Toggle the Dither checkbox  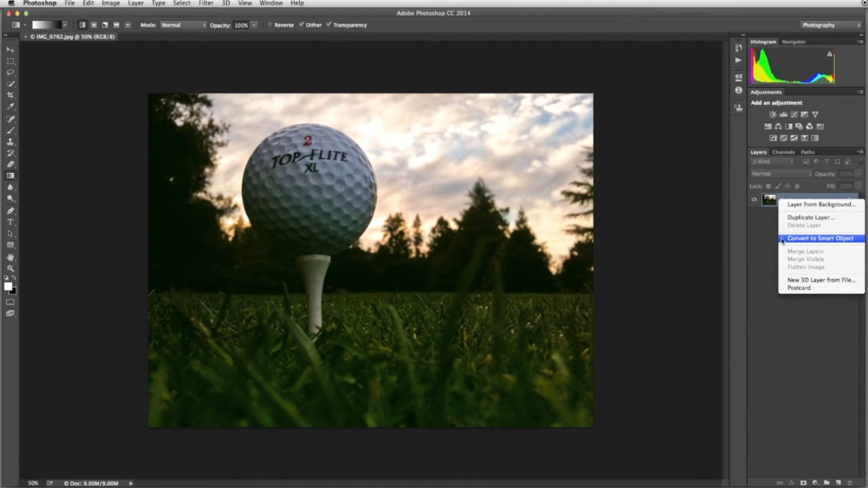coord(301,25)
